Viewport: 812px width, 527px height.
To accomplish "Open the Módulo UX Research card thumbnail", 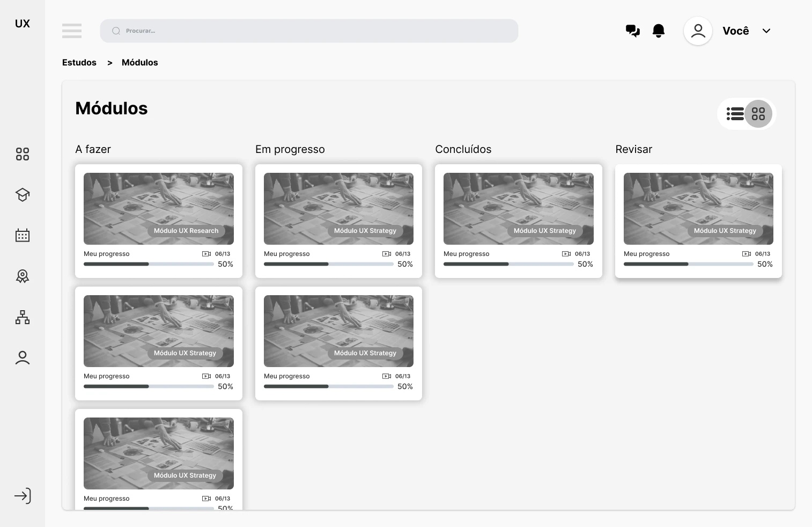I will coord(159,209).
